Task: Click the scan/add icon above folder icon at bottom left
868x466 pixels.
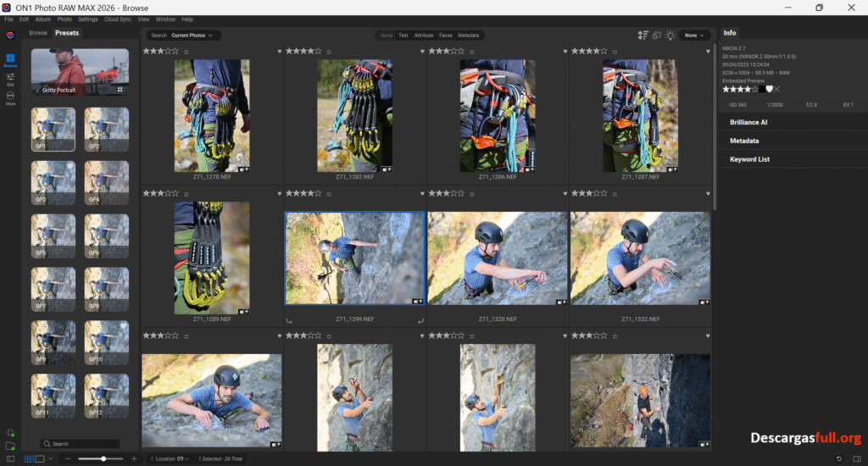Action: (10, 433)
